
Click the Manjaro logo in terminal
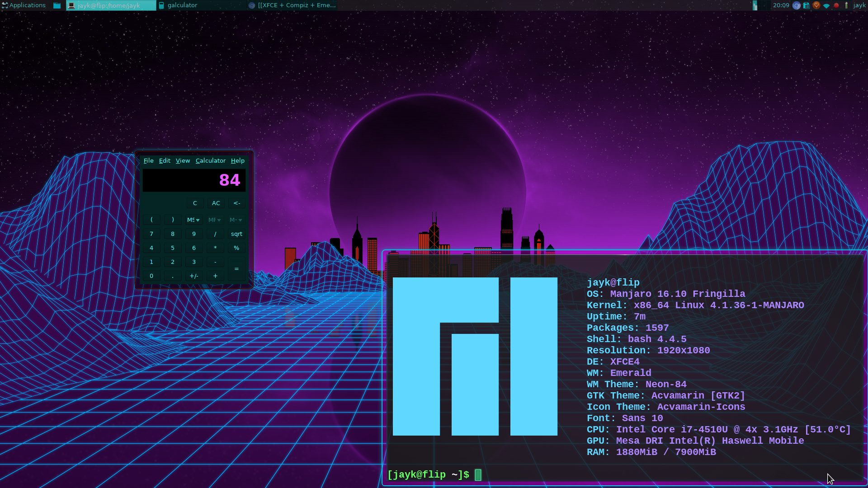[x=475, y=357]
